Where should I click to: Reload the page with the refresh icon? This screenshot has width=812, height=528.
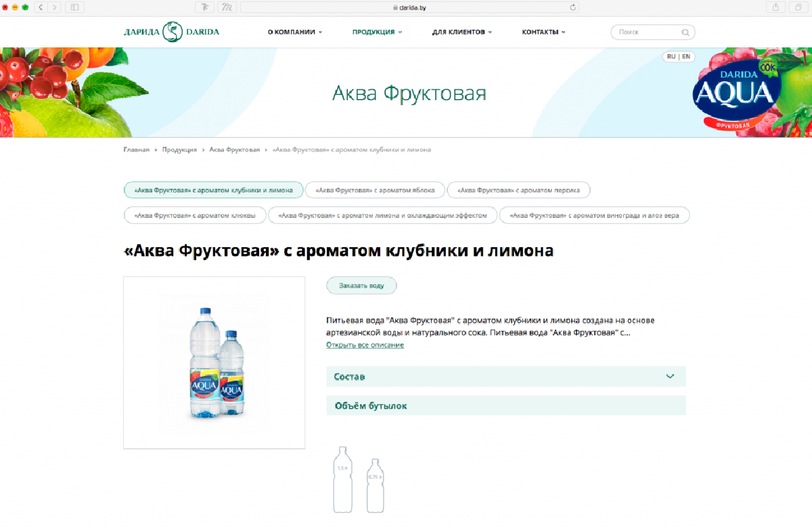click(573, 7)
